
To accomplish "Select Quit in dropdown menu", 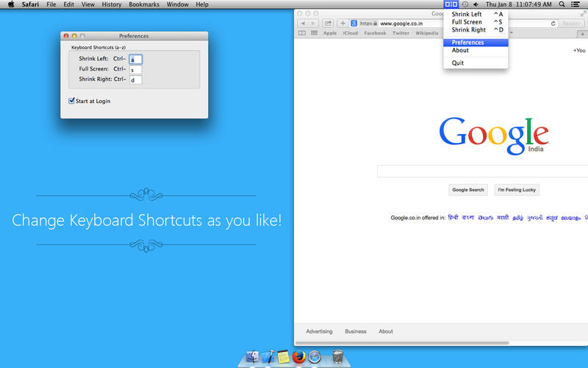I will pyautogui.click(x=476, y=63).
